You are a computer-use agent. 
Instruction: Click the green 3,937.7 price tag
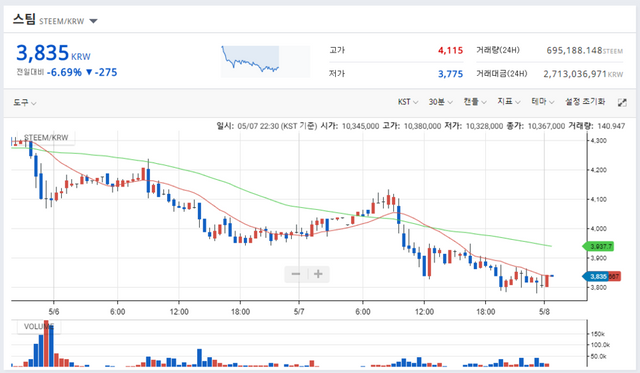pos(599,246)
